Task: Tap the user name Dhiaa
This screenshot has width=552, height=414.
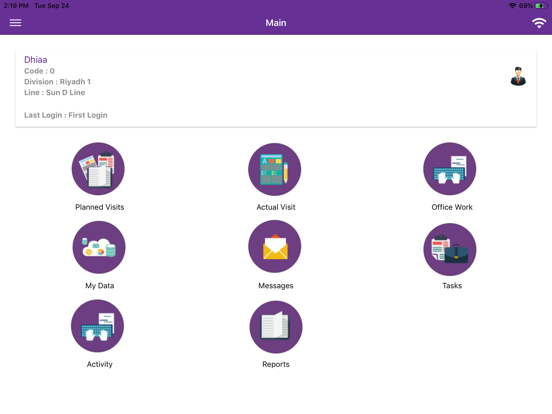Action: tap(36, 59)
